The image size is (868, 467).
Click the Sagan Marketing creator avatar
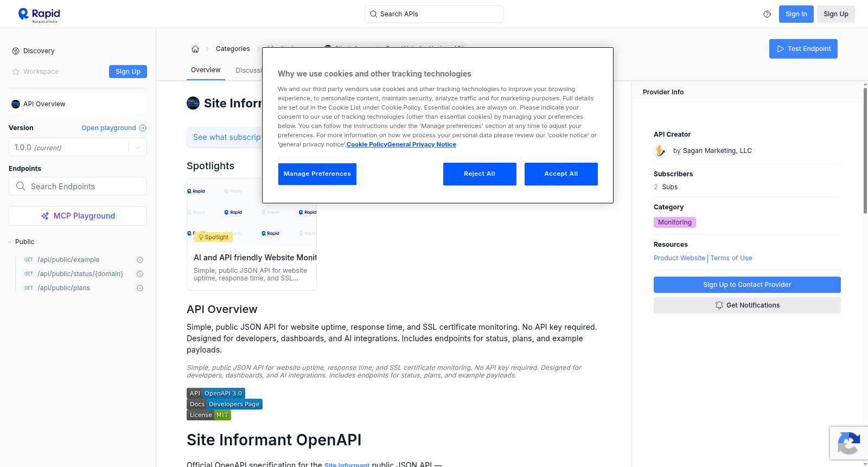660,151
